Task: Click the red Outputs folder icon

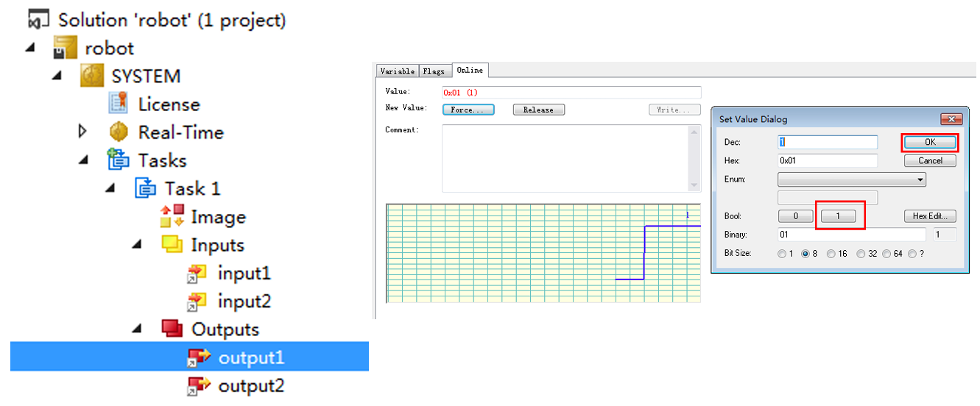Action: point(172,329)
